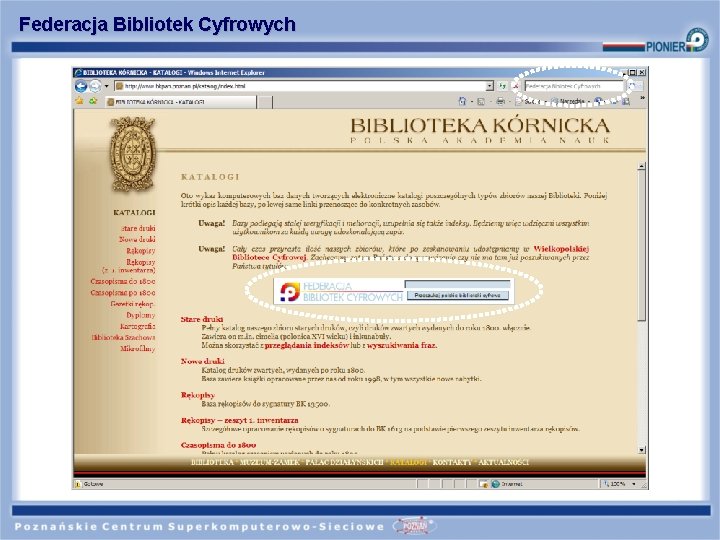Click the Home page icon in command bar
The image size is (720, 540).
[462, 101]
